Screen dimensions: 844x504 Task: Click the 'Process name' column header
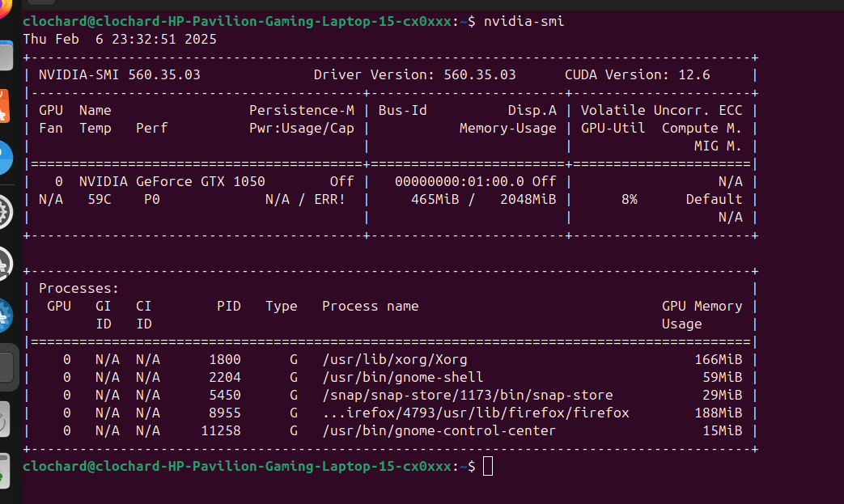(x=371, y=306)
